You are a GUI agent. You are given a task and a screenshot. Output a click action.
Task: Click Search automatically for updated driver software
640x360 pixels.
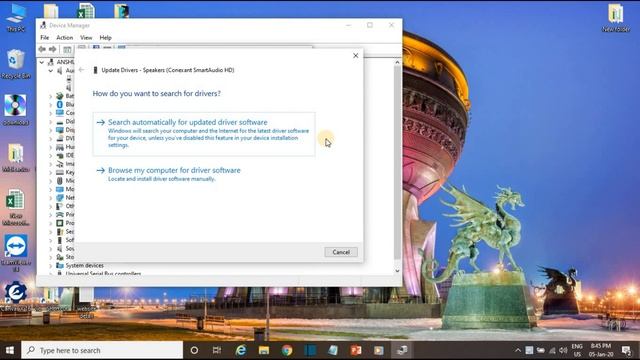[204, 134]
